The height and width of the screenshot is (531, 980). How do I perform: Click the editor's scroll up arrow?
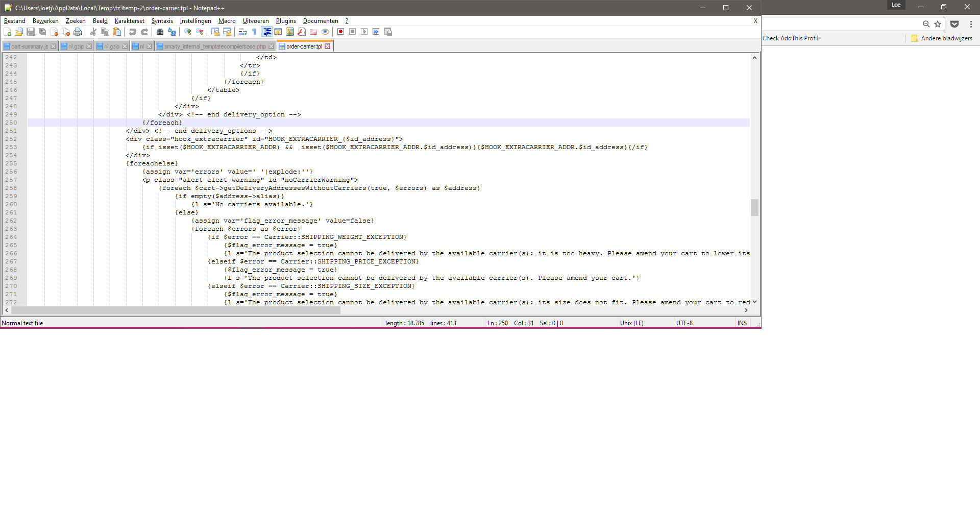coord(754,58)
